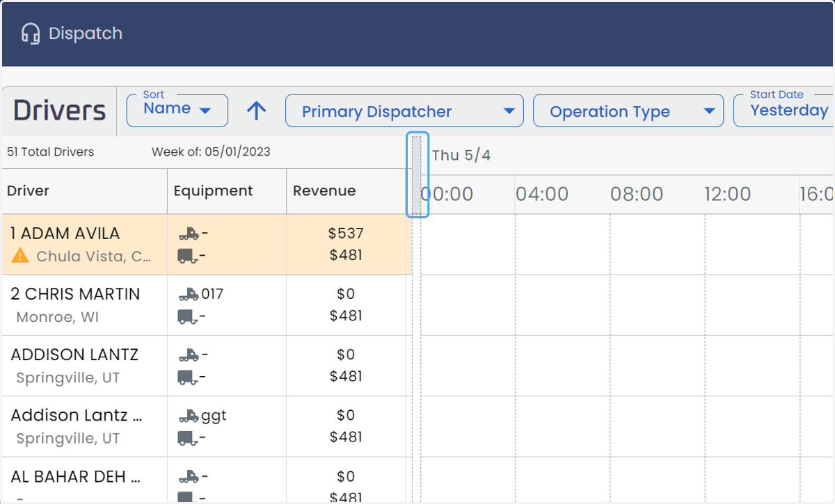Screen dimensions: 835x504
Task: Open the Start Date Yesterday dropdown
Action: point(784,111)
